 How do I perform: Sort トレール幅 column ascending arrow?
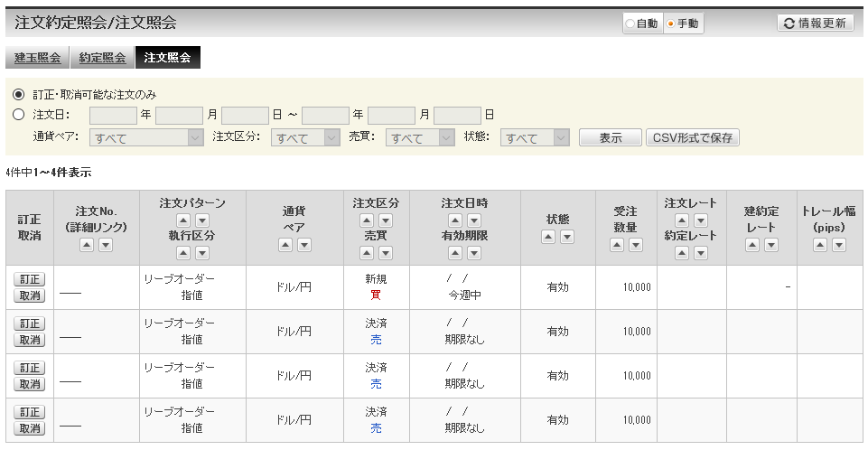click(x=819, y=245)
